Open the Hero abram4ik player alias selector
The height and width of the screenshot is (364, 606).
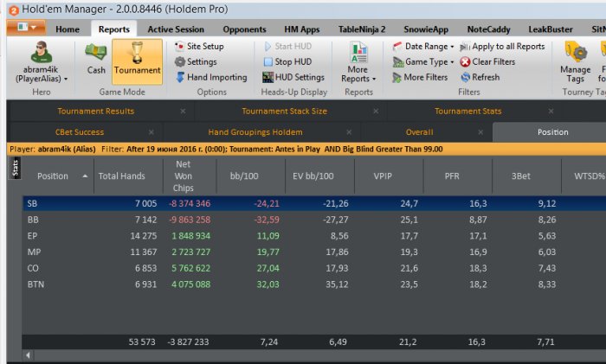(41, 62)
